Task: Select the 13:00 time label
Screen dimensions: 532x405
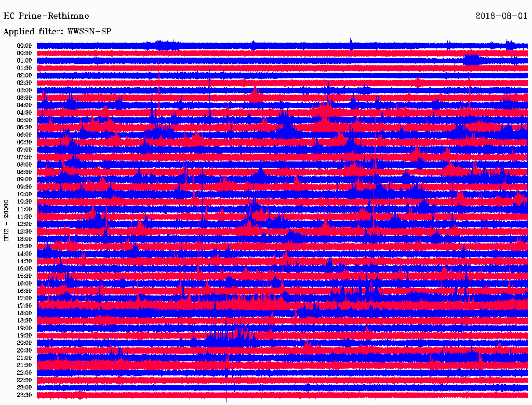Action: coord(24,239)
